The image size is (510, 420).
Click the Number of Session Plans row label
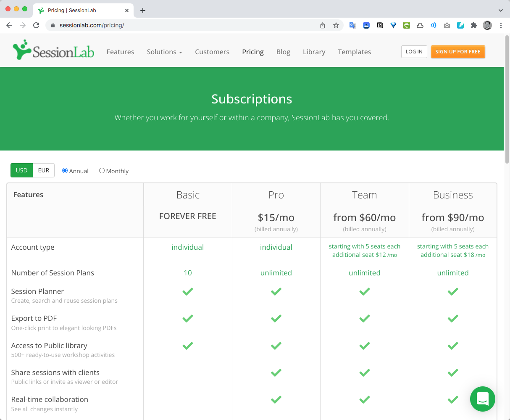[53, 273]
